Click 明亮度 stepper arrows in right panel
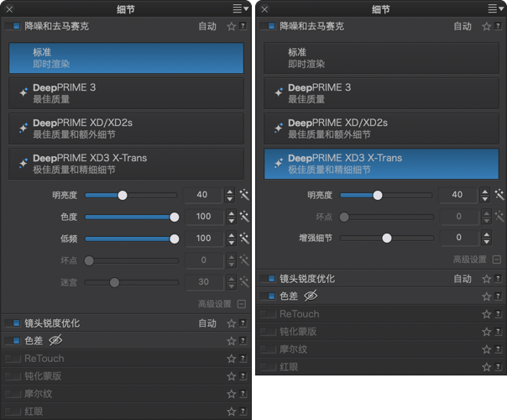 click(484, 195)
